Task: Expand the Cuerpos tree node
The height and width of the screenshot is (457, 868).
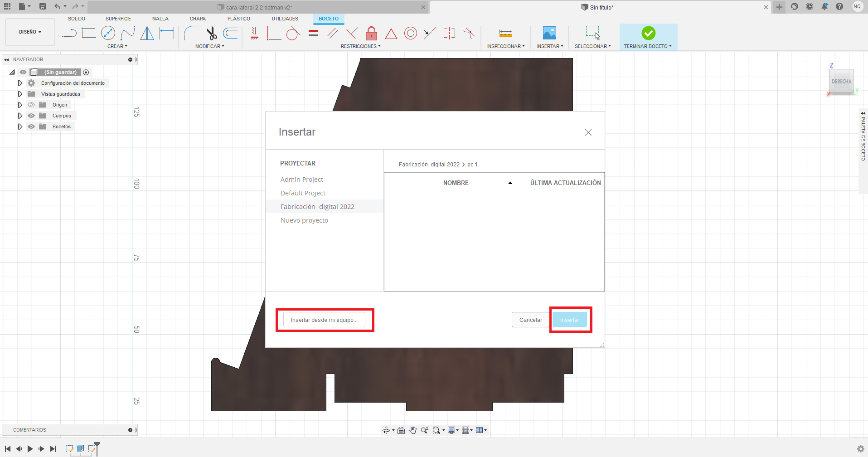Action: [20, 116]
